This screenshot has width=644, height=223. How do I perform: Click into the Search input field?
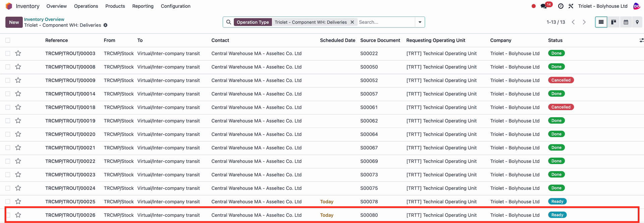click(x=386, y=22)
